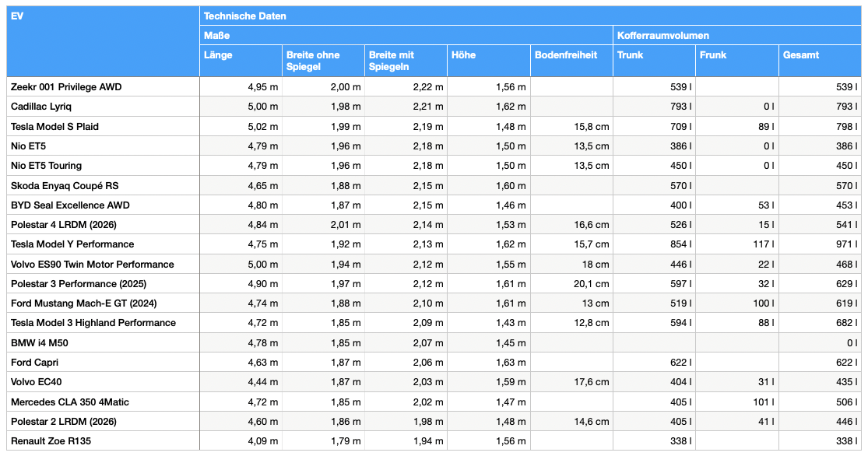Click the Frunk column header

(737, 61)
